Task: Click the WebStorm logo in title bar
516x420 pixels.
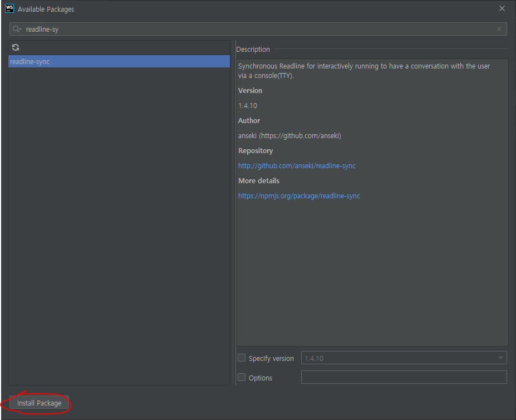Action: 9,8
